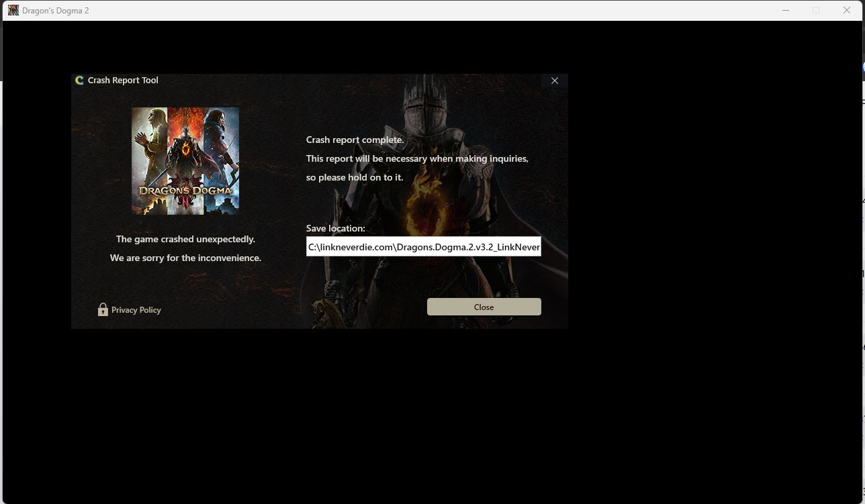Click 'This report will be necessary' line
This screenshot has height=504, width=865.
tap(417, 159)
